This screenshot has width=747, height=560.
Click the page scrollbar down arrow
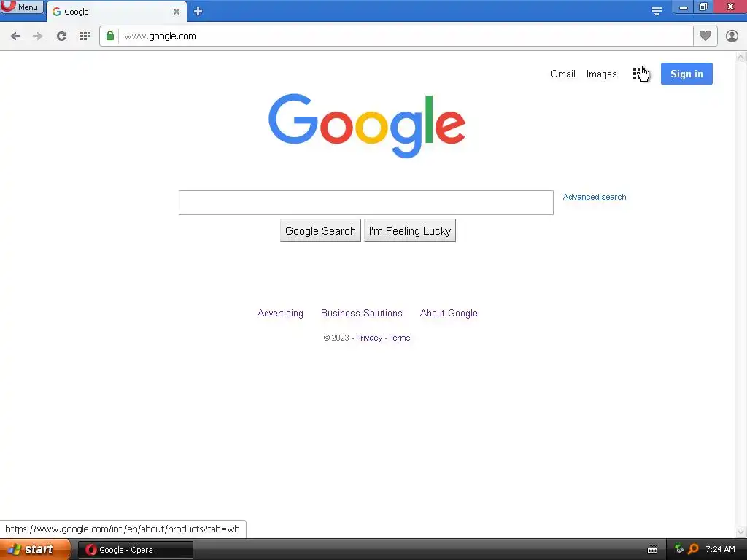(x=741, y=532)
